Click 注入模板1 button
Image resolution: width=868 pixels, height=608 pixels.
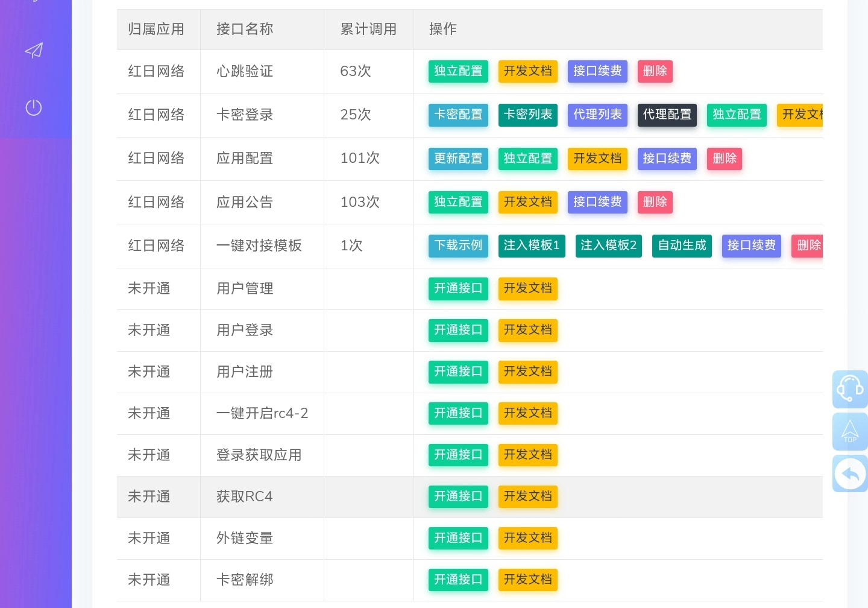pyautogui.click(x=532, y=245)
